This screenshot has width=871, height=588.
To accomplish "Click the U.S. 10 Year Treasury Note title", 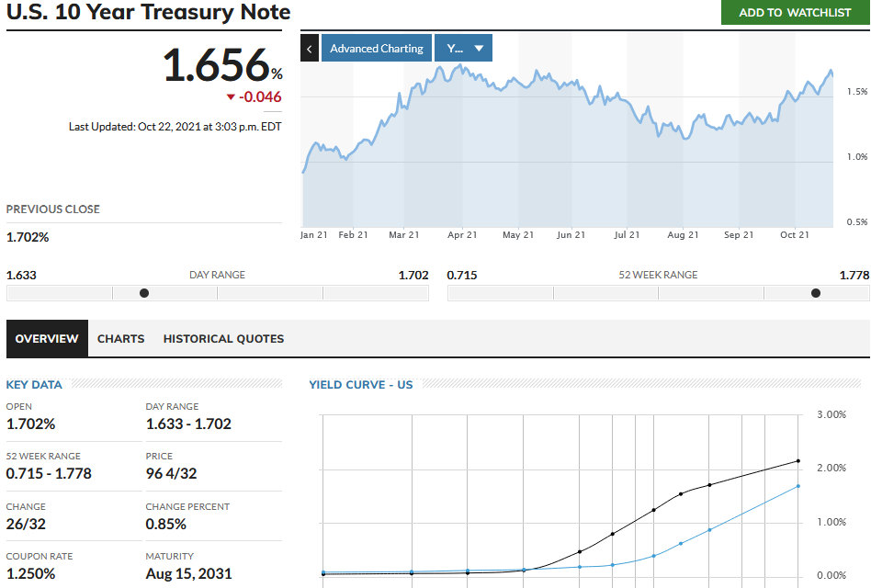I will (148, 12).
